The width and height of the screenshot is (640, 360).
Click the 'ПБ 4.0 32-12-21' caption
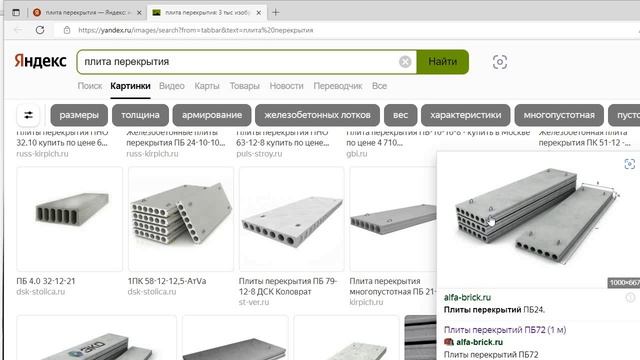tap(46, 281)
